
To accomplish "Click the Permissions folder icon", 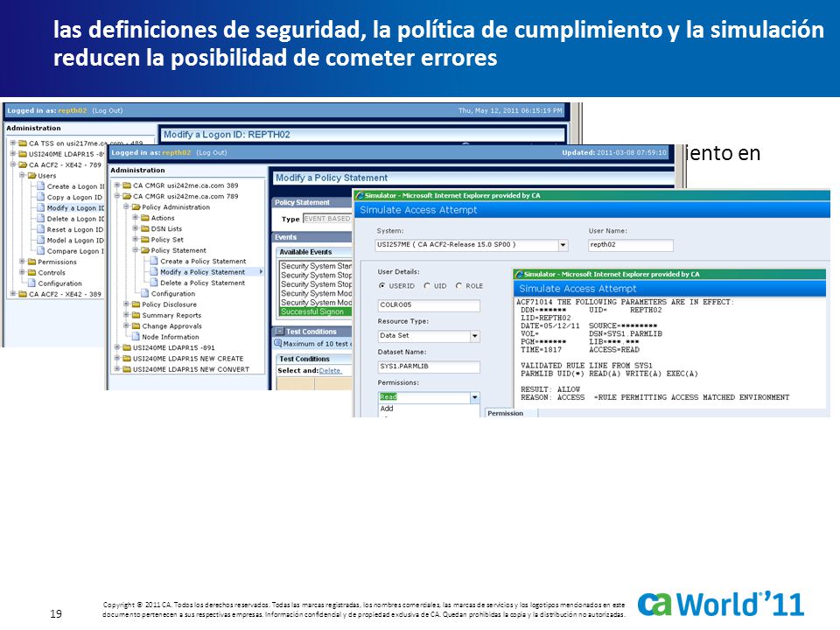I will click(31, 262).
